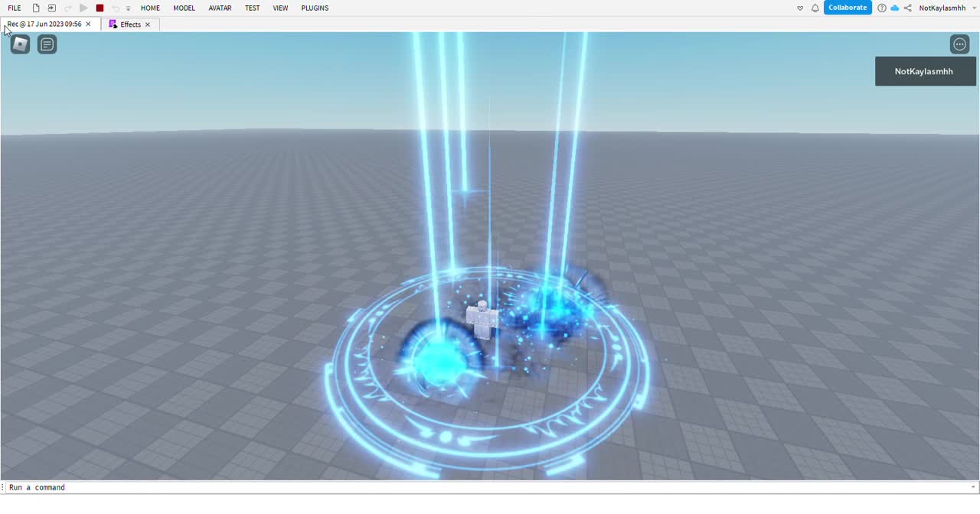
Task: Open the help question mark icon
Action: 881,8
